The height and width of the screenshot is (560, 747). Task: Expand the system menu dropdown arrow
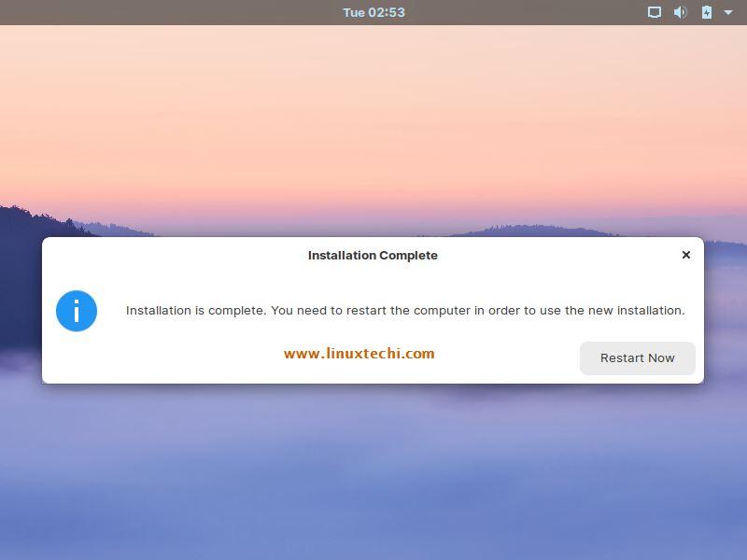point(728,12)
